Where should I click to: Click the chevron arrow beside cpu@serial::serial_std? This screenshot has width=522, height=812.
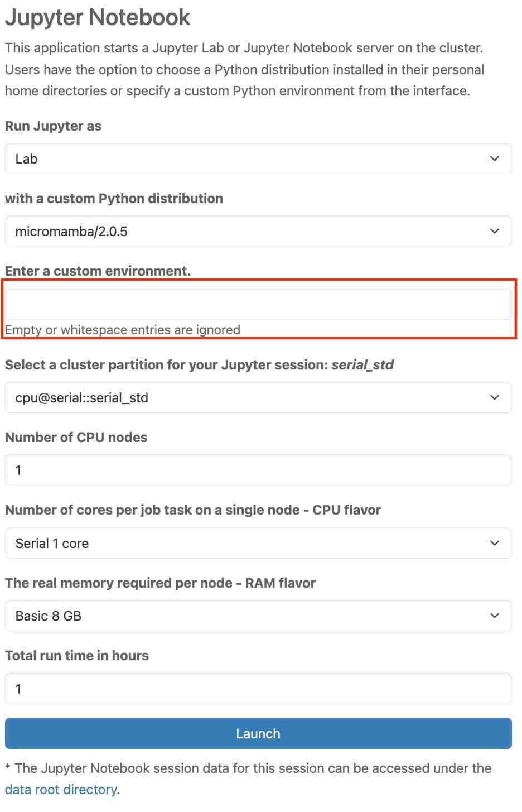(494, 397)
